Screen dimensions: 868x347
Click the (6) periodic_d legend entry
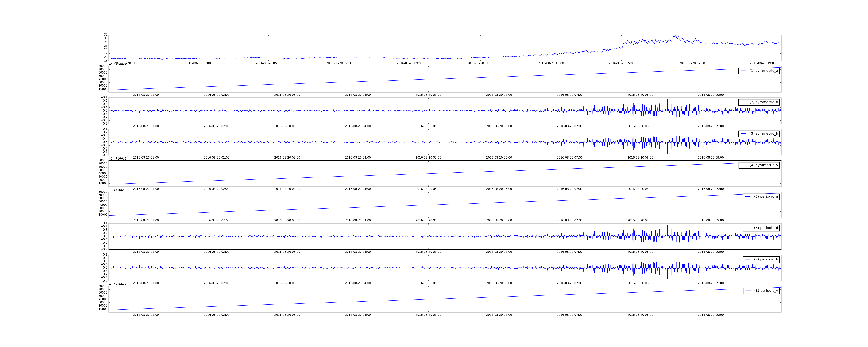pyautogui.click(x=766, y=228)
